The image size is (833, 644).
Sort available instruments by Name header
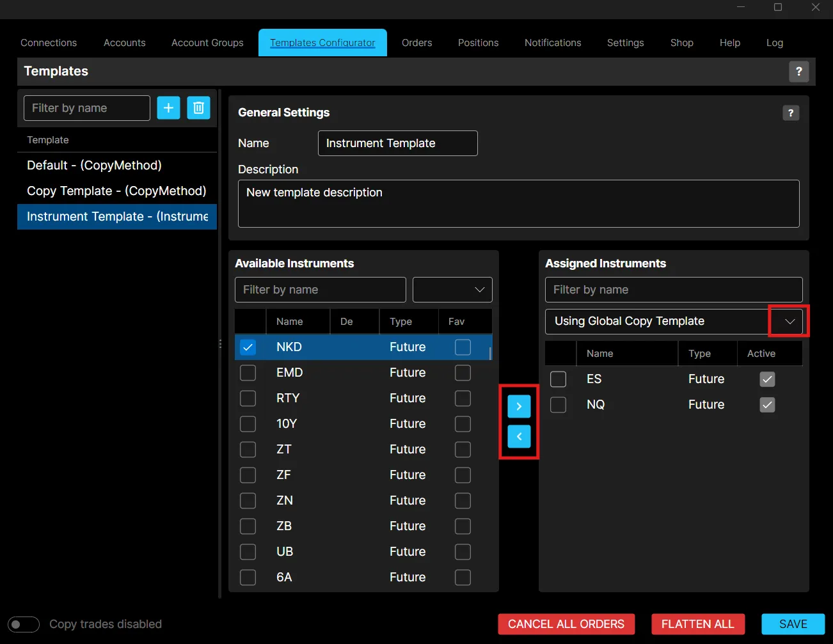pos(298,322)
